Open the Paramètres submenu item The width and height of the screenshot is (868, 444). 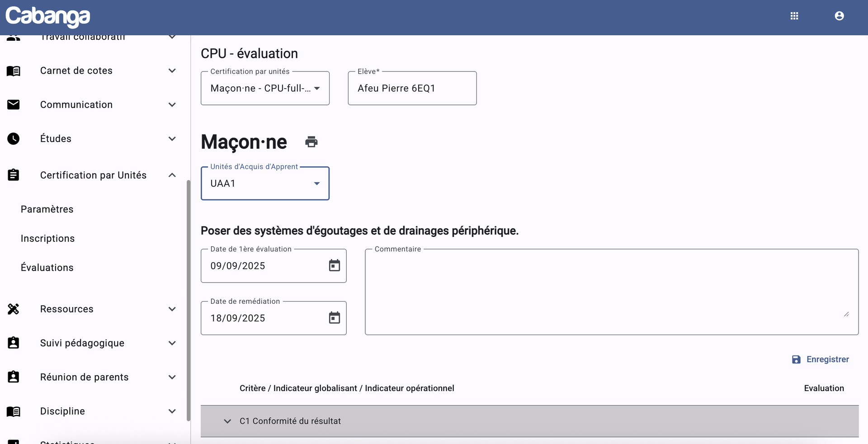click(47, 209)
